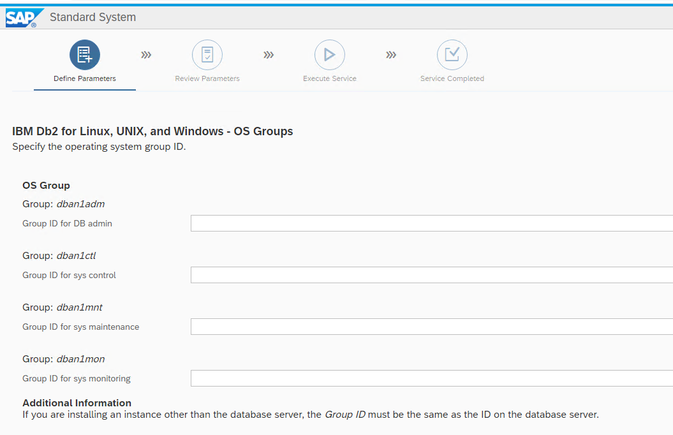Screen dimensions: 673x435
Task: Select the Service Completed checkmark icon
Action: [452, 55]
